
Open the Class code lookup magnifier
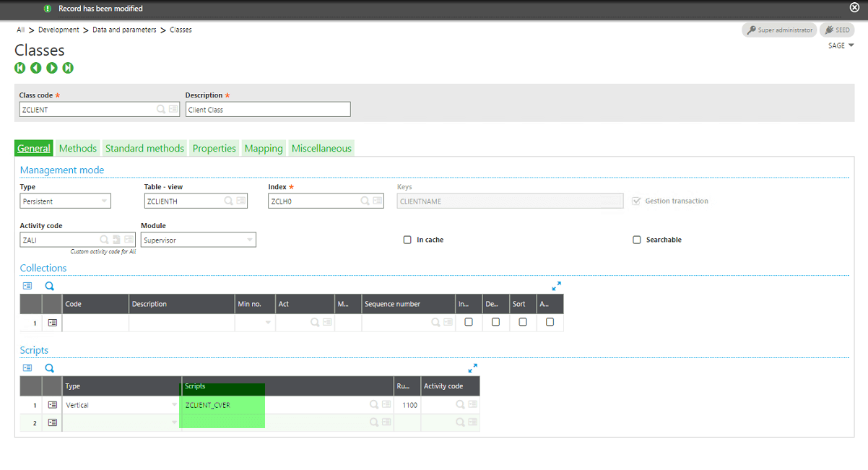pos(161,110)
